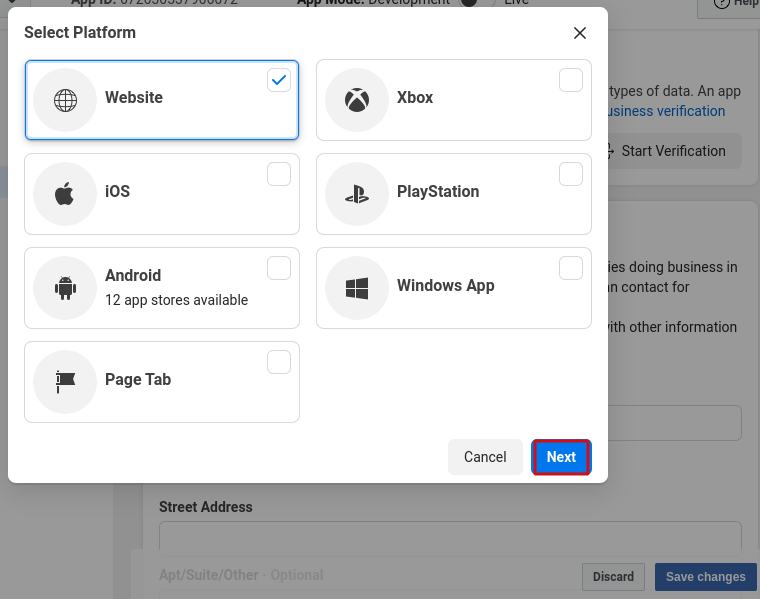Image resolution: width=760 pixels, height=599 pixels.
Task: Click '12 app stores available' text
Action: click(176, 300)
